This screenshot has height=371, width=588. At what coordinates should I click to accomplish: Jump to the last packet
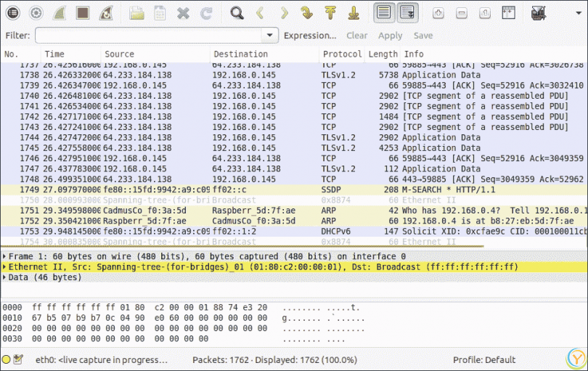(354, 12)
